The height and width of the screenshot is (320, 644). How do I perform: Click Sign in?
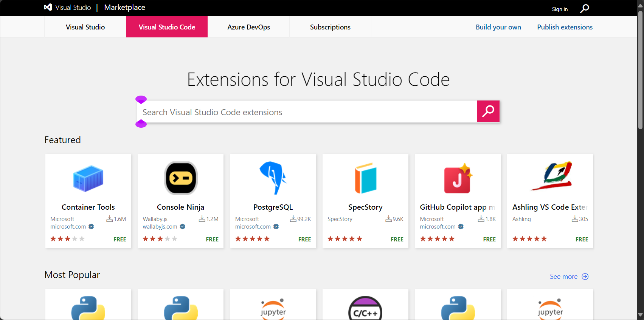click(x=560, y=9)
